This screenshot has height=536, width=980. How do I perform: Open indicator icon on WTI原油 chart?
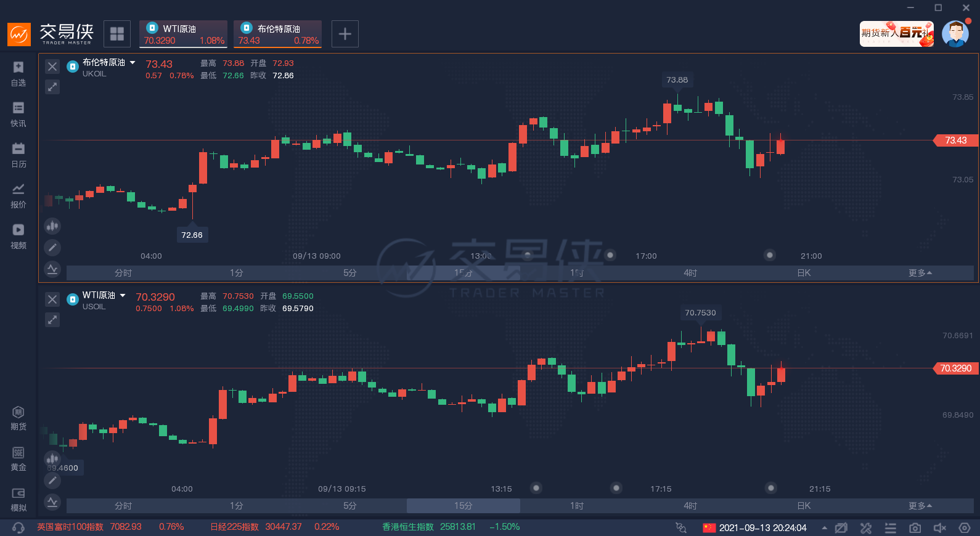[52, 502]
